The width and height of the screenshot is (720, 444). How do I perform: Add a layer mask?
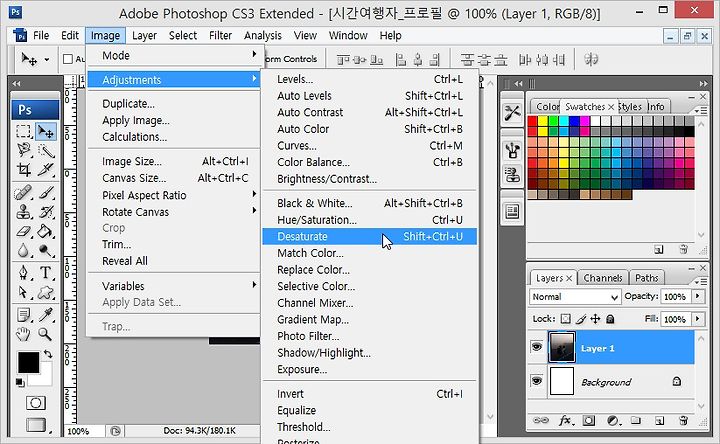tap(589, 420)
